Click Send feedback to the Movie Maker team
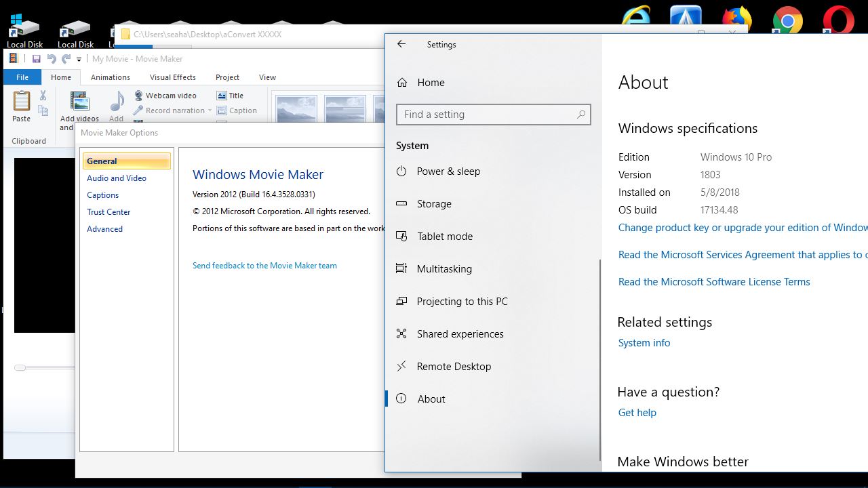 point(264,266)
